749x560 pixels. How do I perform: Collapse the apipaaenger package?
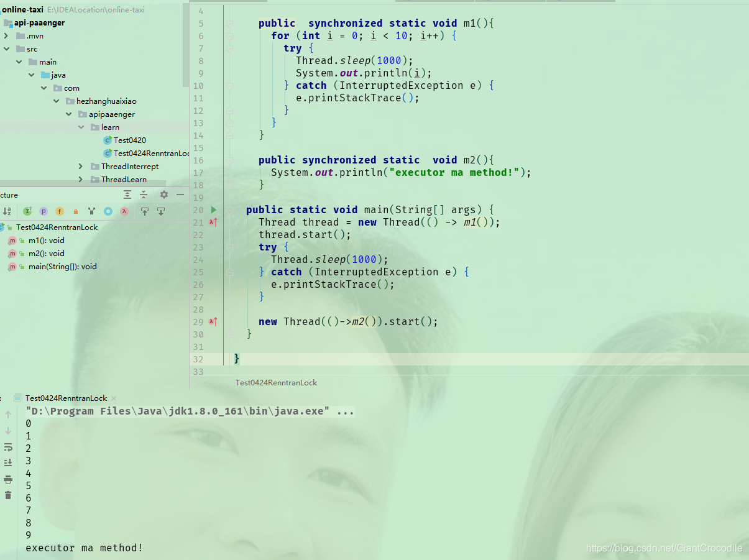tap(68, 114)
